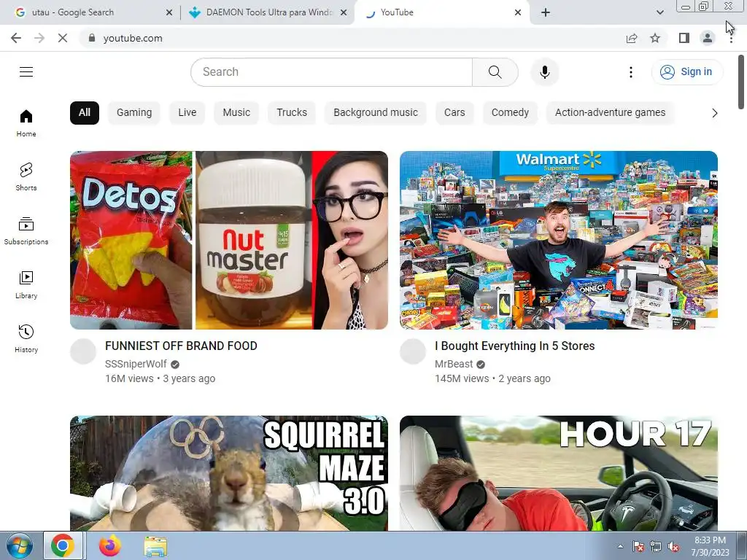Select the Action-adventure games chip
This screenshot has height=560, width=747.
pyautogui.click(x=610, y=113)
